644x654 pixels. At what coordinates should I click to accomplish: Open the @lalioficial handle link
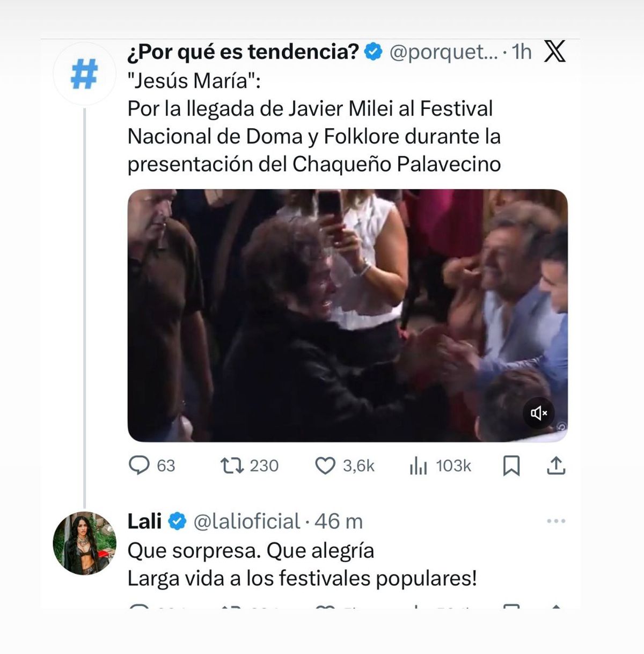tap(246, 521)
